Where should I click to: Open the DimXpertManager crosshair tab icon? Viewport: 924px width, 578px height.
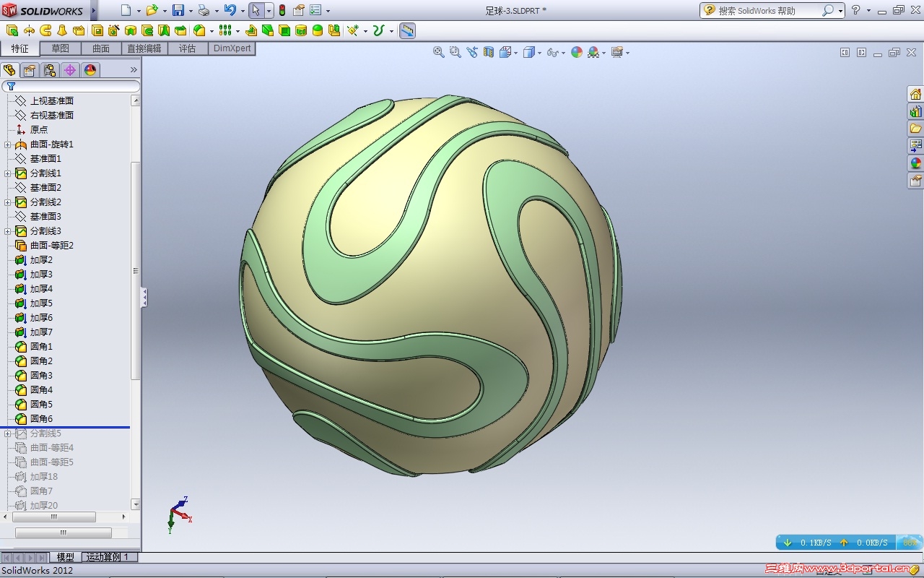[x=70, y=70]
